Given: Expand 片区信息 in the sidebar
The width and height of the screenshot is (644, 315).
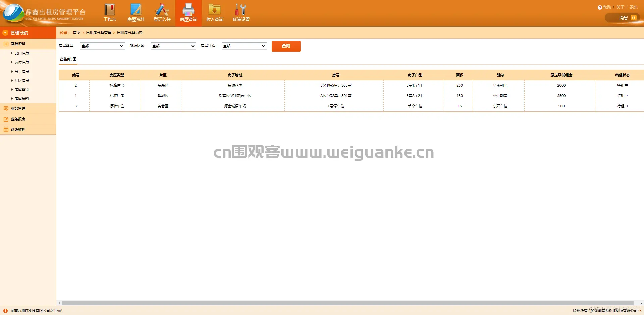Looking at the screenshot, I should (22, 81).
